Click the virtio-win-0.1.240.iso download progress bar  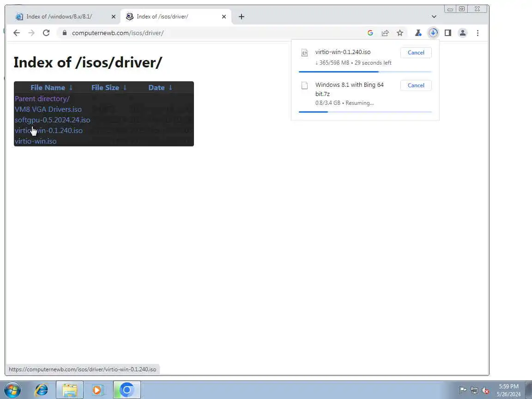click(x=365, y=72)
